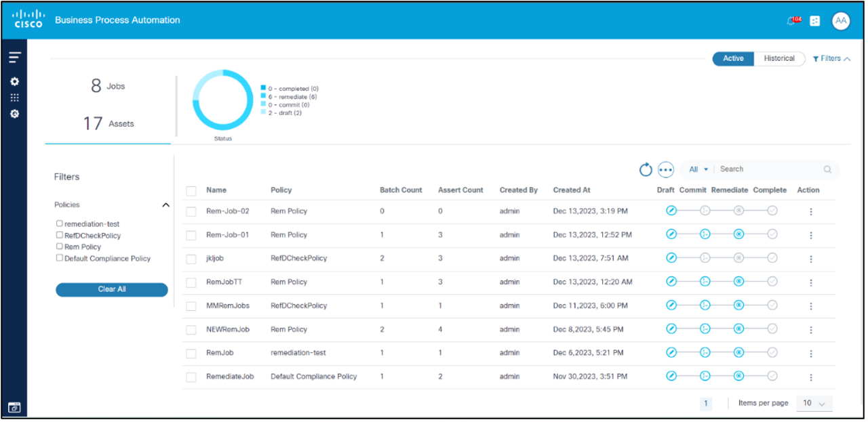This screenshot has height=422, width=868.
Task: Refresh the jobs table
Action: 646,169
